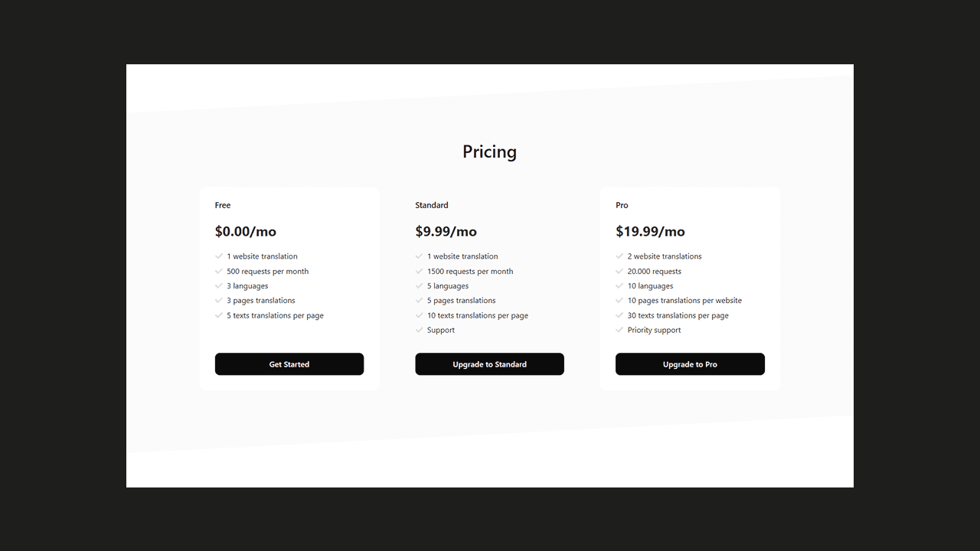Click checkmark next to 5 pages translations
This screenshot has height=551, width=980.
[x=420, y=300]
